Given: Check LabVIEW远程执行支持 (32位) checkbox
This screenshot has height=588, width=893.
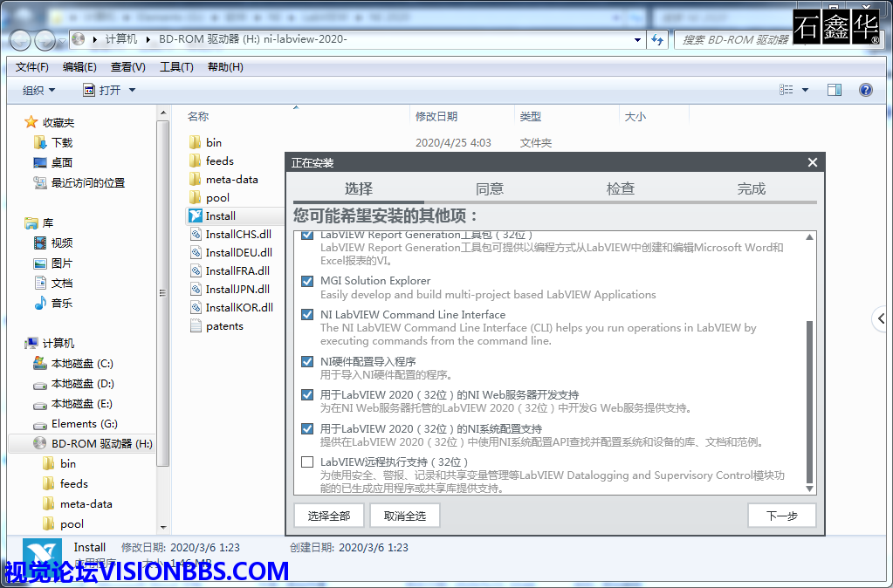Looking at the screenshot, I should [x=307, y=462].
